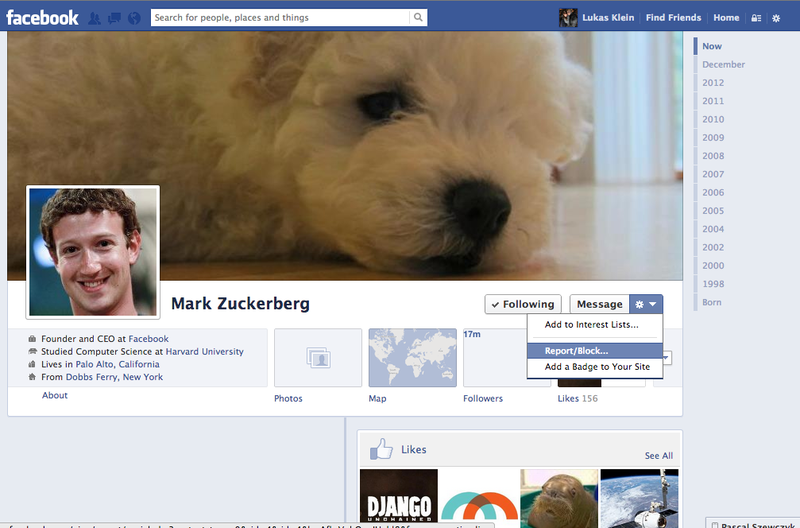Open Django Unchained like thumbnail
Screen dimensions: 800x528
(x=398, y=498)
